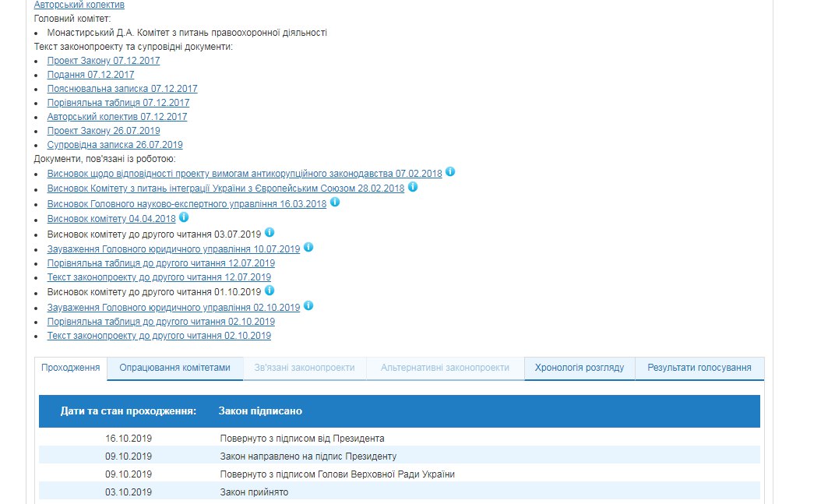835x504 pixels.
Task: Open Супровідна записка 26.07.2019 link
Action: point(115,145)
